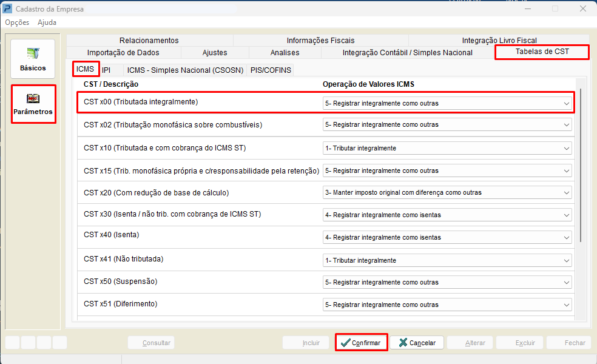Click 'Operação de Valores ICMS' column header

tap(368, 84)
